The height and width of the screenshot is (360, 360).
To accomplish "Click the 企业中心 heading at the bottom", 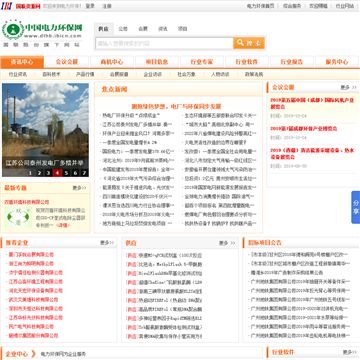I will pos(17,354).
